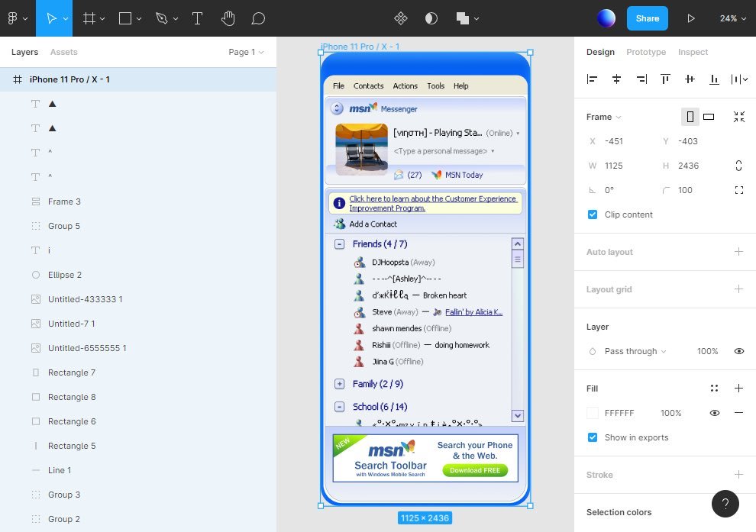
Task: Click the Pen tool icon
Action: pyautogui.click(x=161, y=18)
